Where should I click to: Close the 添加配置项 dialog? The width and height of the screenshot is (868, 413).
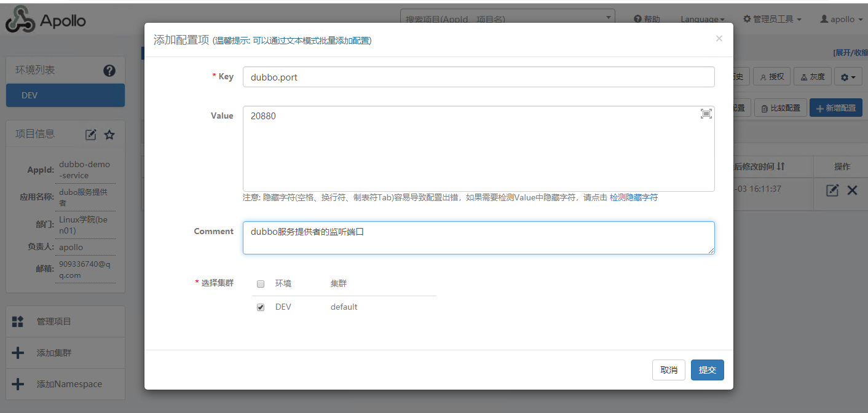[719, 38]
